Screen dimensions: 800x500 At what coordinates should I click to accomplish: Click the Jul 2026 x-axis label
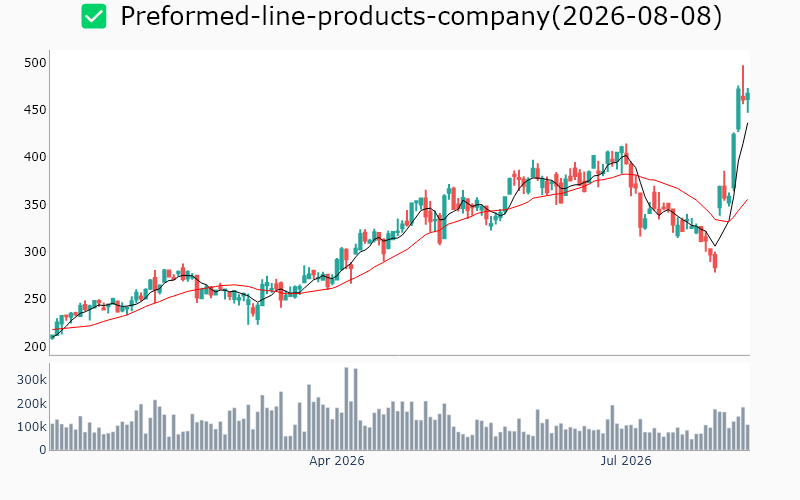click(x=626, y=461)
